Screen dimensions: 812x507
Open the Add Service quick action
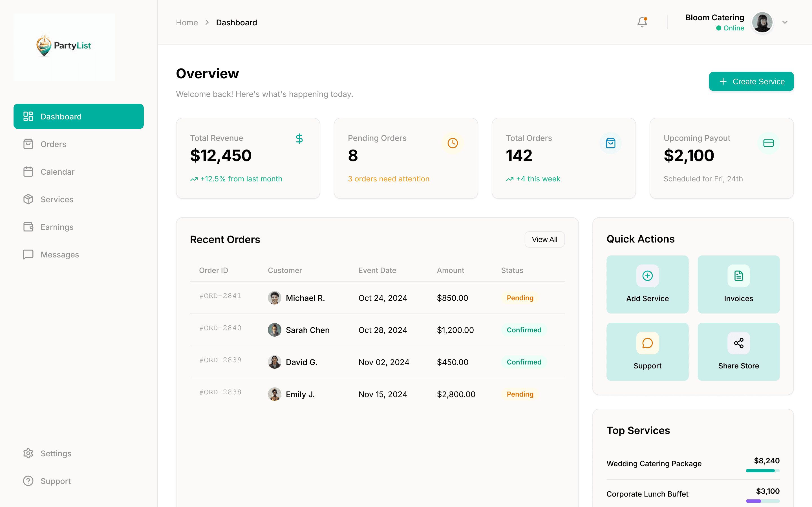647,284
